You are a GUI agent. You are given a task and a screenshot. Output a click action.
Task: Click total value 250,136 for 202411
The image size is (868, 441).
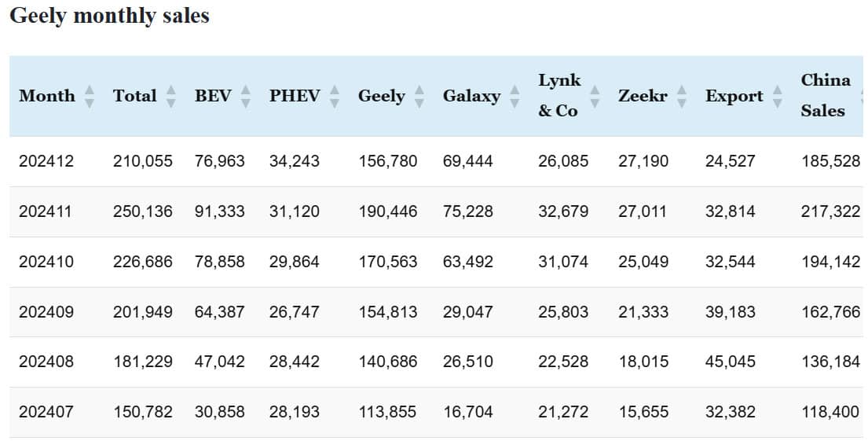coord(142,211)
